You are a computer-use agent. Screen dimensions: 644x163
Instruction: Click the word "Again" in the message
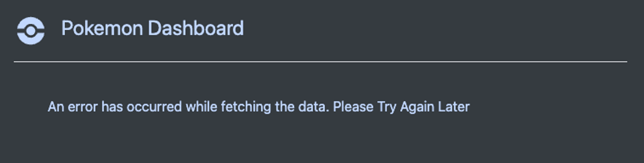pos(417,107)
